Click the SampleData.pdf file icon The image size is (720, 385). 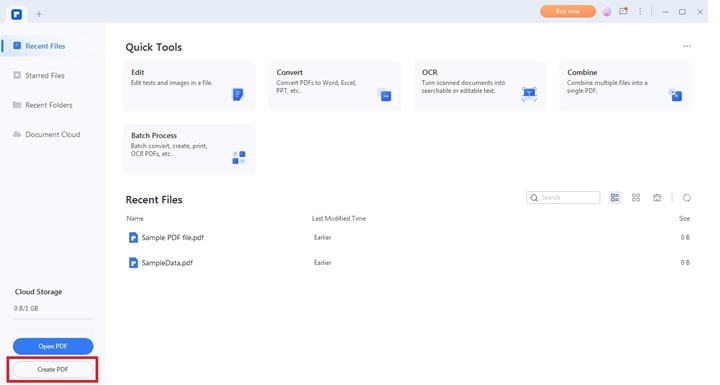pyautogui.click(x=133, y=263)
